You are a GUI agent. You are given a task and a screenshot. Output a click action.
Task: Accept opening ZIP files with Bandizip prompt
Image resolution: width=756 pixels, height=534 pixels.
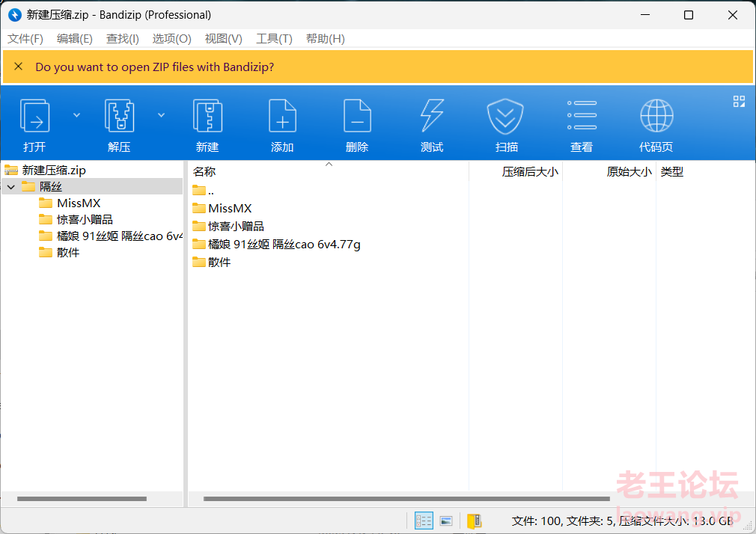click(155, 67)
